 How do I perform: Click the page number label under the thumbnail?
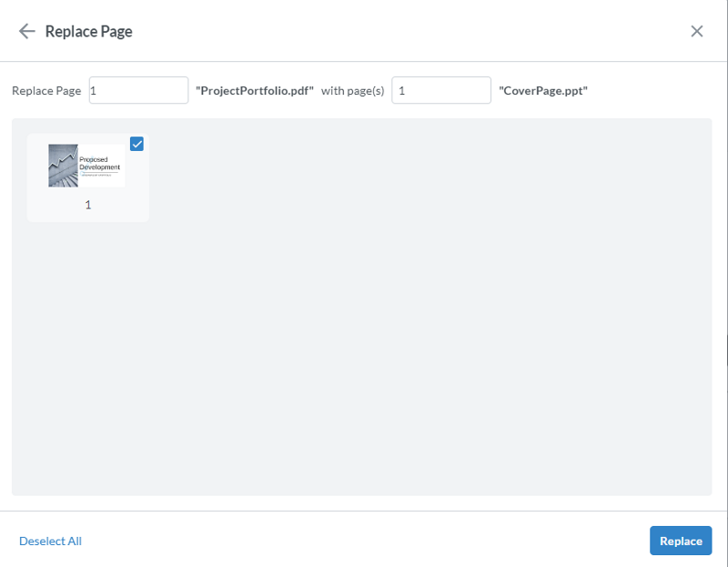pos(87,204)
